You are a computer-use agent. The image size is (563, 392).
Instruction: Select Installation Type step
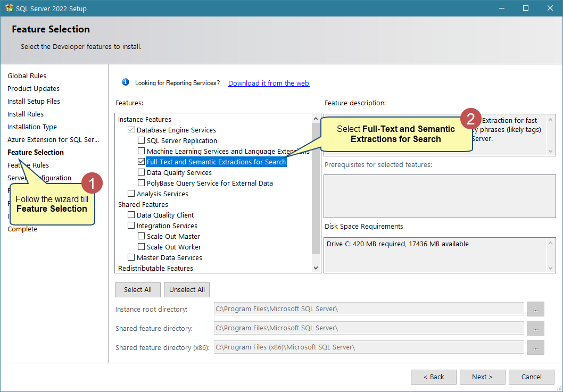pos(32,127)
